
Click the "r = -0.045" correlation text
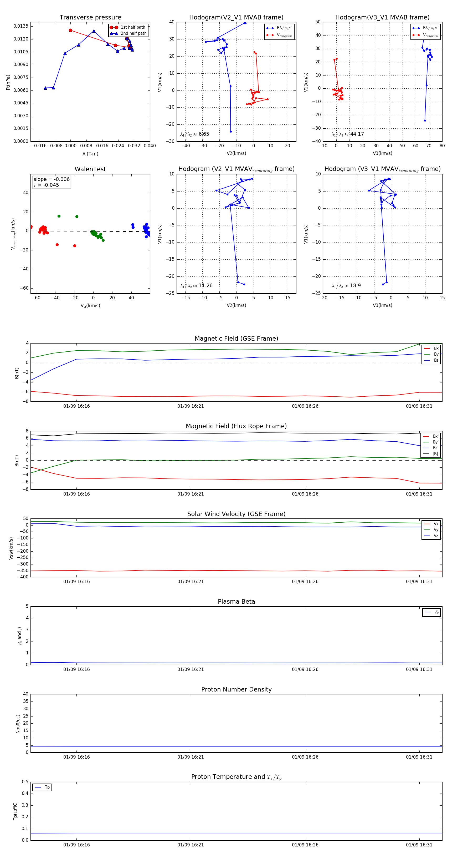pyautogui.click(x=46, y=185)
